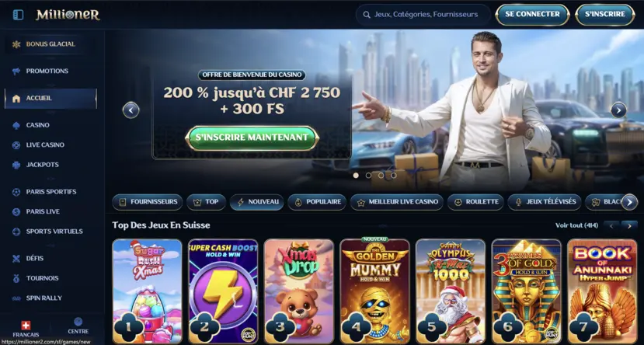
Task: Switch to the Nouveau category tab
Action: [x=257, y=202]
